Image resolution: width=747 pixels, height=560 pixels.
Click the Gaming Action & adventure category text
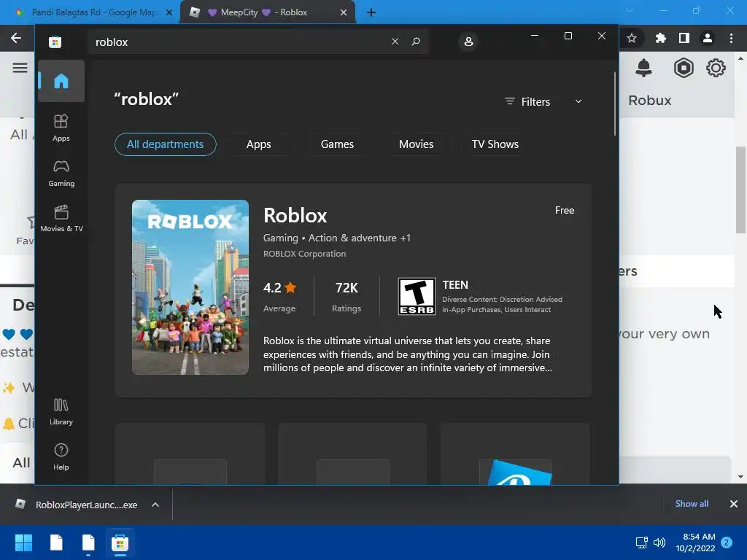click(337, 238)
